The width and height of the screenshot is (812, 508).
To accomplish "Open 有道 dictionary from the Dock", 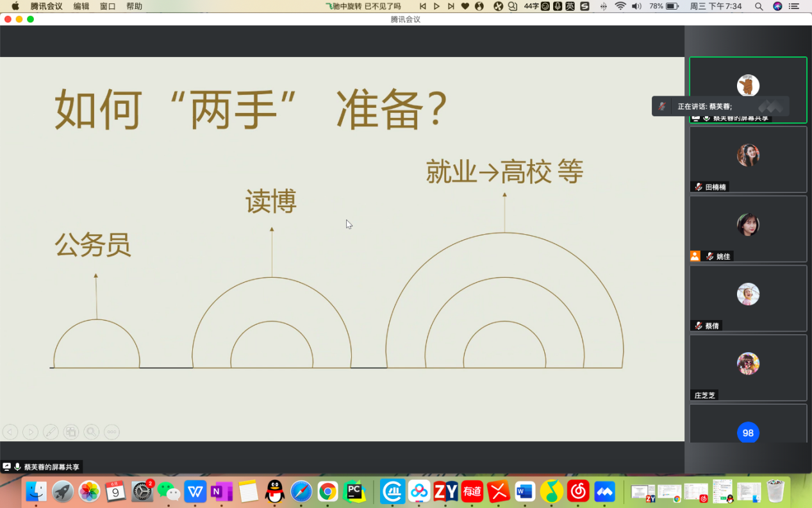I will (472, 491).
